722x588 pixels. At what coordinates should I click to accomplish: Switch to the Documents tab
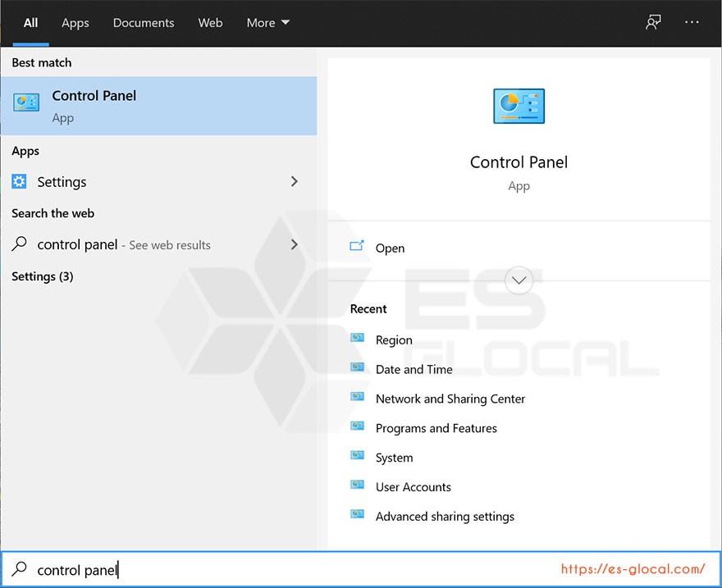(x=144, y=23)
